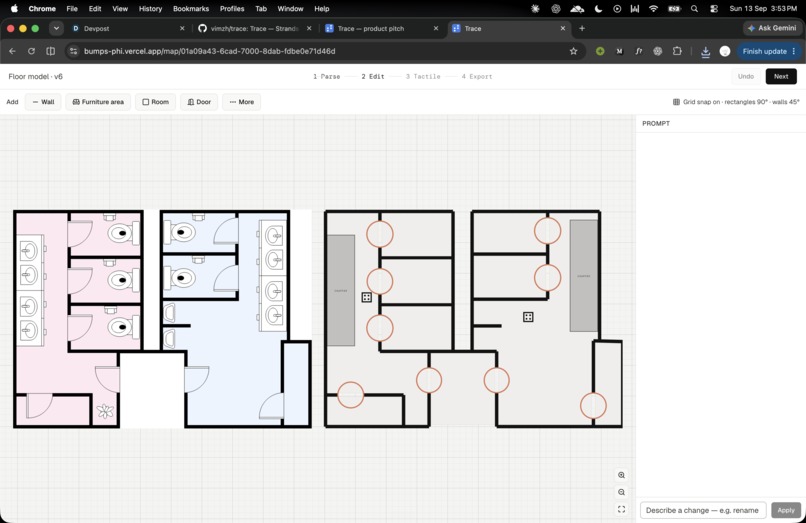Select the left grid marker icon on plan
Screen dimensions: 806x523
point(367,297)
